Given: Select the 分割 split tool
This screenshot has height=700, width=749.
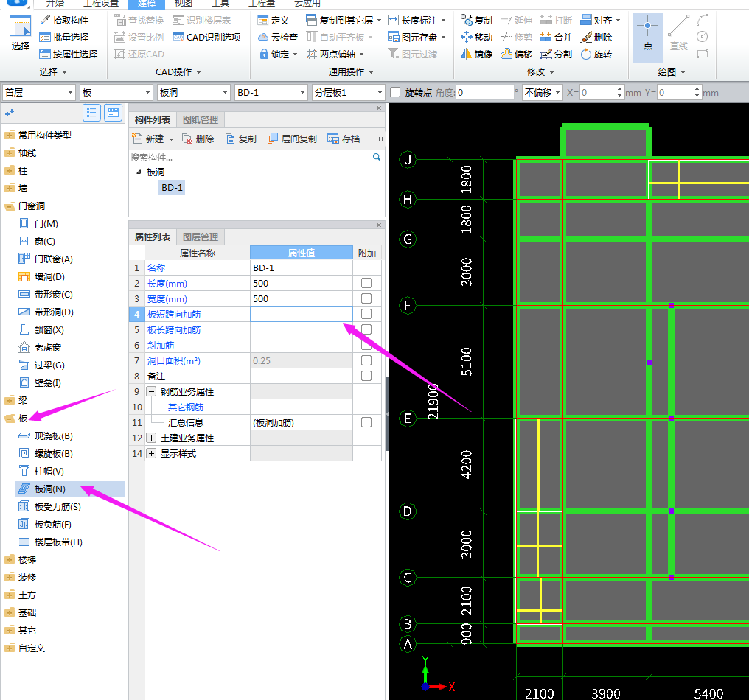Looking at the screenshot, I should (556, 54).
